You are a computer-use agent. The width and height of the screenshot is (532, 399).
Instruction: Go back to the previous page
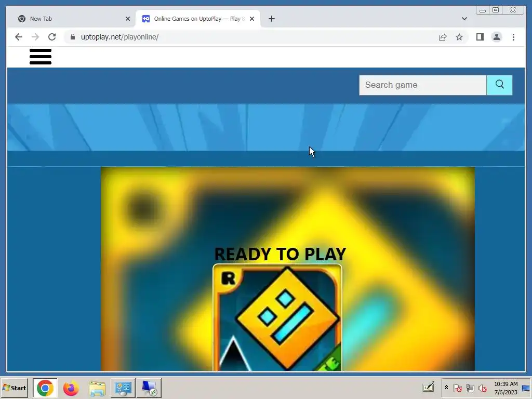pos(19,37)
